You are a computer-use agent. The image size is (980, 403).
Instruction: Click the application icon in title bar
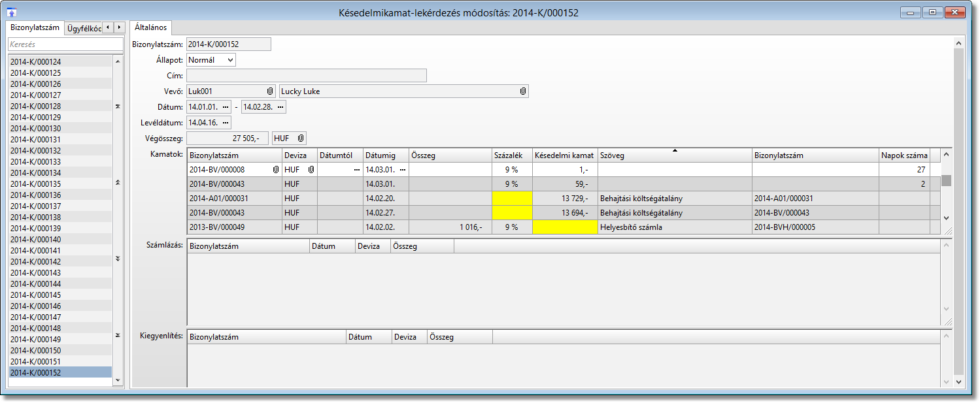(12, 12)
